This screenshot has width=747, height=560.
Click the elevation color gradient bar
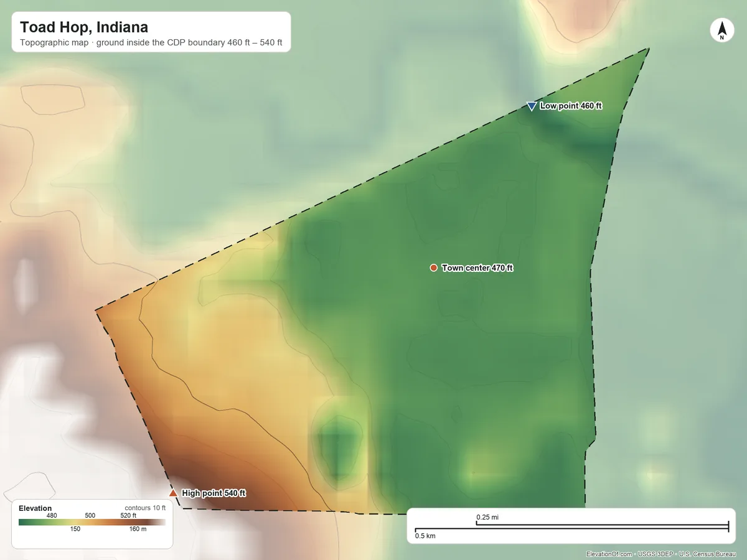pyautogui.click(x=92, y=523)
